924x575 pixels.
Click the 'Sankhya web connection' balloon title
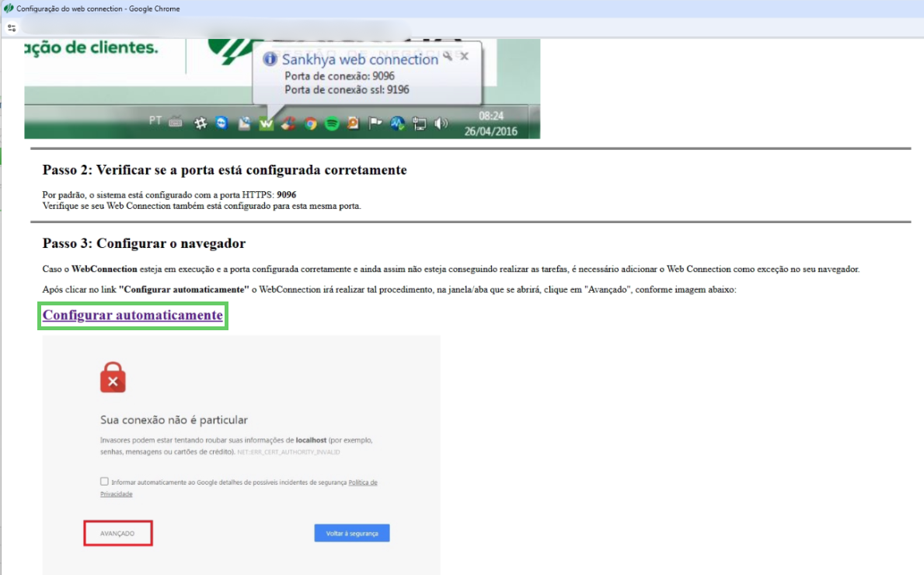pyautogui.click(x=360, y=60)
